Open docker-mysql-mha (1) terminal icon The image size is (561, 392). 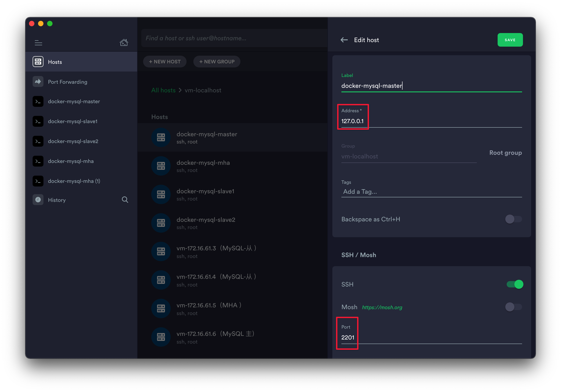coord(38,181)
